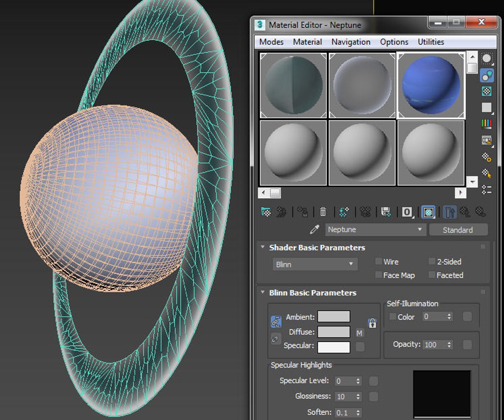
Task: Select the dark teal first sample slot
Action: point(293,85)
